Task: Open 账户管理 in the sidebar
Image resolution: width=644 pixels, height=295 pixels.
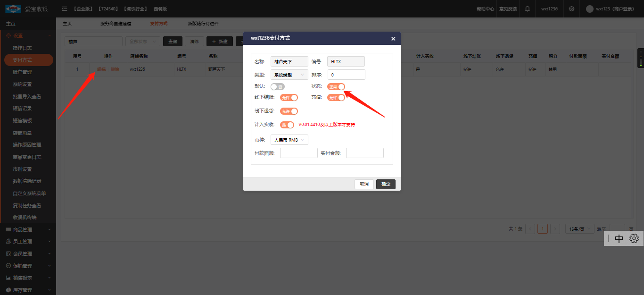Action: point(22,72)
